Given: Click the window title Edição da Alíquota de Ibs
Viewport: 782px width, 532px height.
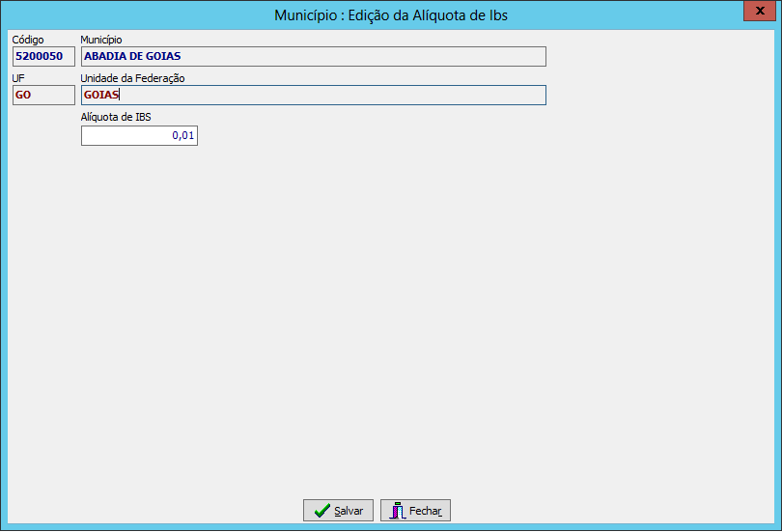Looking at the screenshot, I should tap(390, 15).
